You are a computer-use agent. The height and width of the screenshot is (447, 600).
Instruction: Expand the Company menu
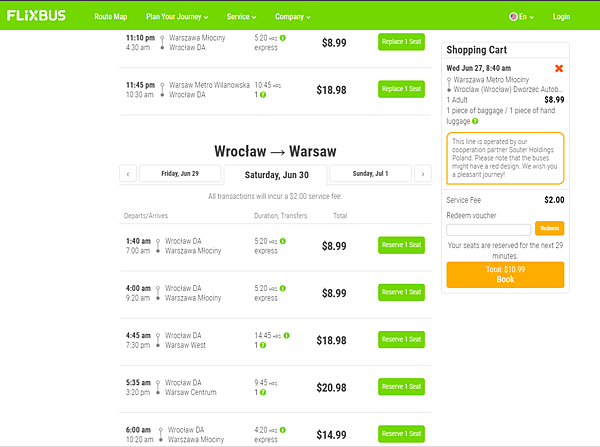click(293, 16)
